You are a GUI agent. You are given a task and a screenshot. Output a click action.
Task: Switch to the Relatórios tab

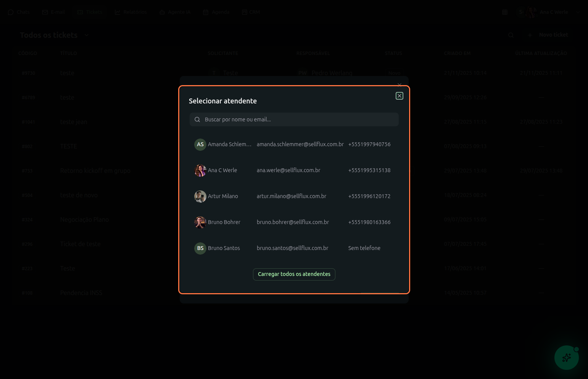tap(131, 12)
